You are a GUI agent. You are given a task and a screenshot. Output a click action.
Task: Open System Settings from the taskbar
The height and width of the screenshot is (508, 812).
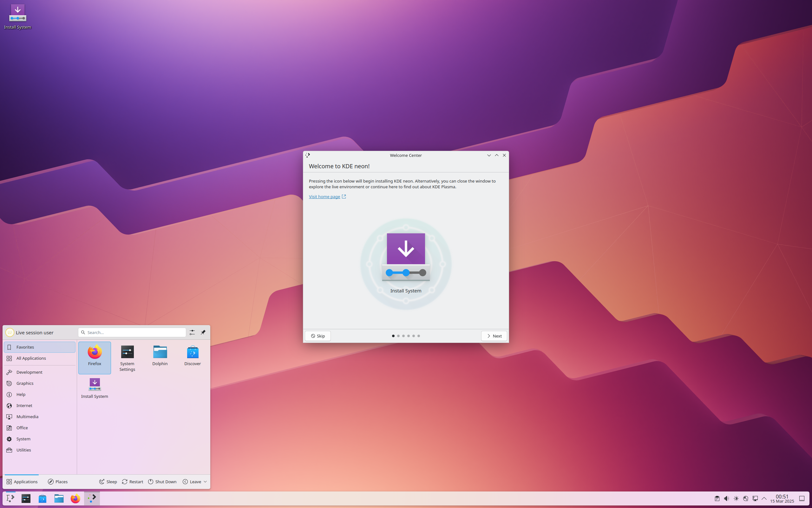(x=26, y=498)
